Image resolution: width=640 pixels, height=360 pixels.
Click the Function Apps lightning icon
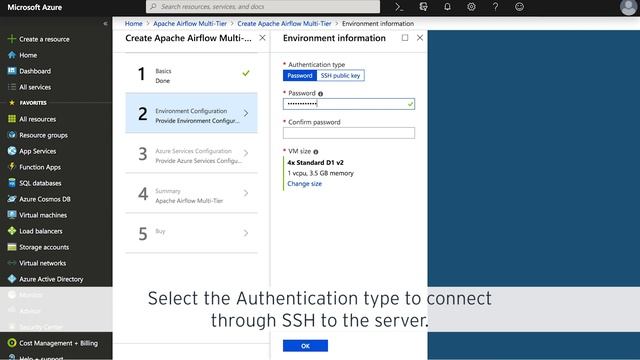point(11,167)
